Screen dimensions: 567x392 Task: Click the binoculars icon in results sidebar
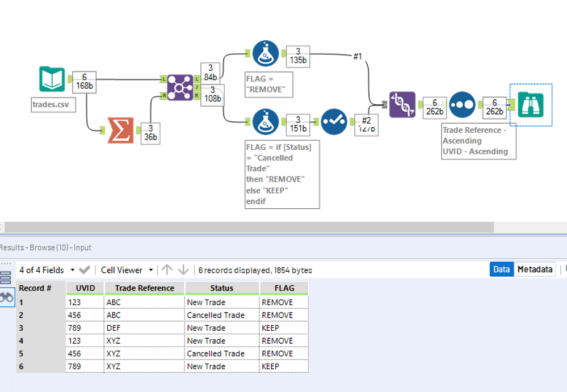7,297
